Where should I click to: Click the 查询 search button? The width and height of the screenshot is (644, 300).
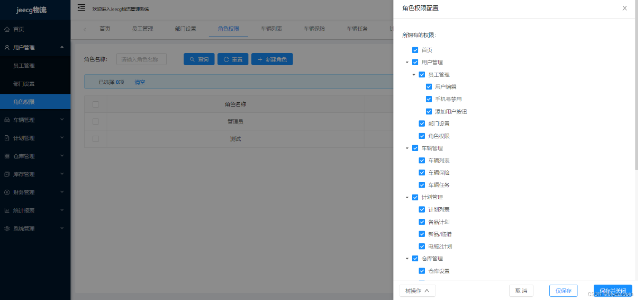click(x=199, y=59)
